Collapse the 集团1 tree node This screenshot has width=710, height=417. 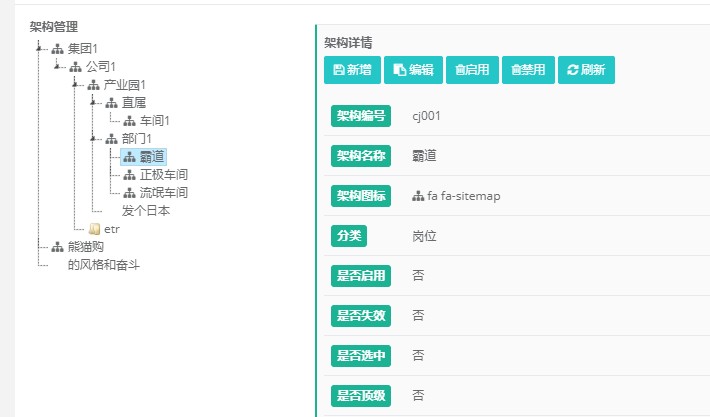(x=39, y=48)
